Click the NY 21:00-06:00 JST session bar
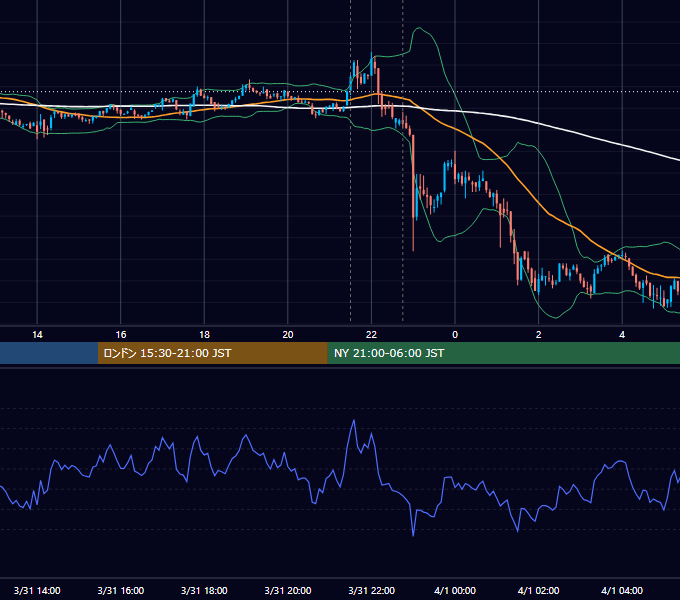The width and height of the screenshot is (680, 600). [x=503, y=353]
